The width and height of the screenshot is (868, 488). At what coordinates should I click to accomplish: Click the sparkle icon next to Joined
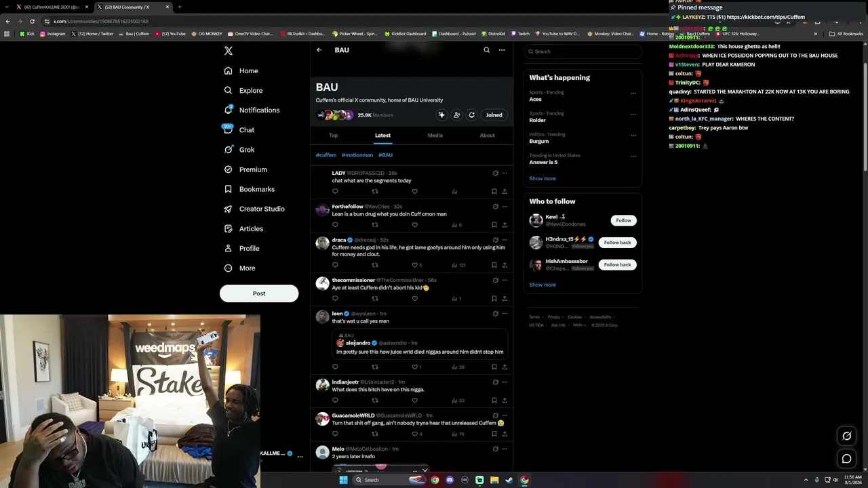(441, 115)
